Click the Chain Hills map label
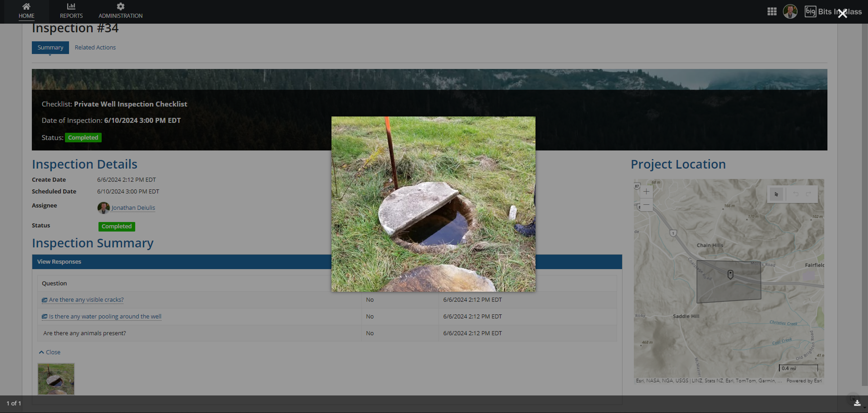The height and width of the screenshot is (413, 868). click(710, 245)
